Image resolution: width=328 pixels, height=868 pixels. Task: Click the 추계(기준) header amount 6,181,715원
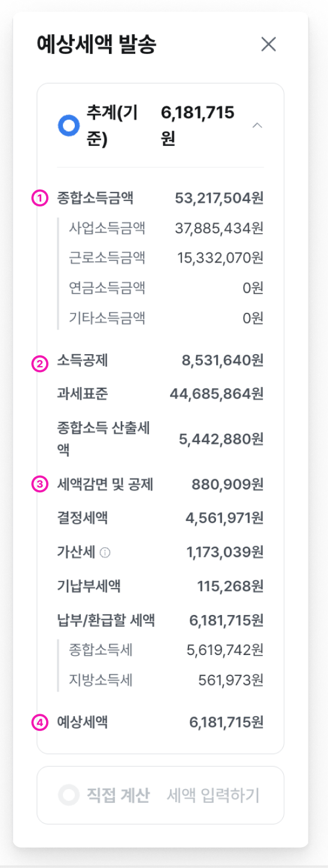tap(198, 125)
